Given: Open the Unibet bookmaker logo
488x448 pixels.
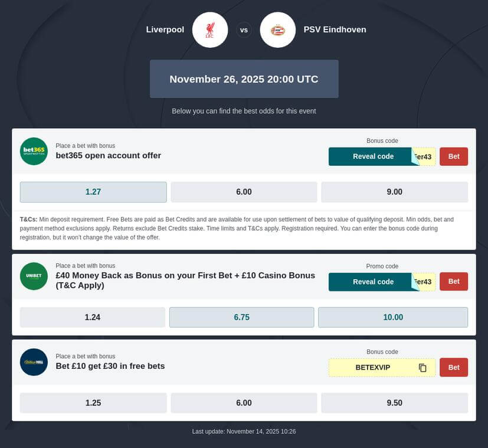Looking at the screenshot, I should (34, 276).
